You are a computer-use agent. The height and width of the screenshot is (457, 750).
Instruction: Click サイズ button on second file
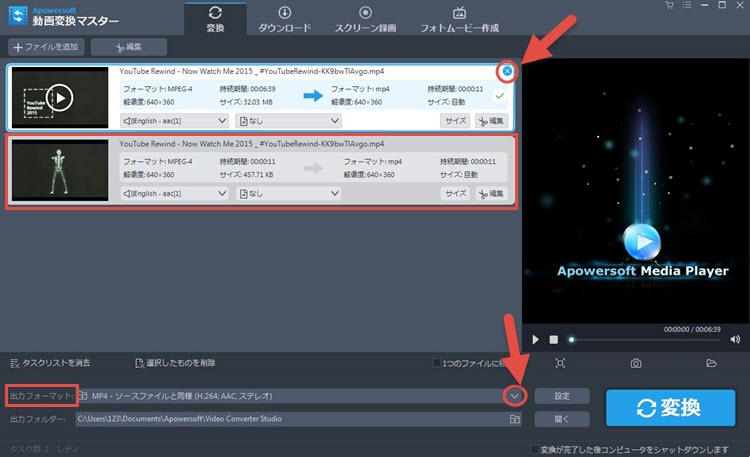(455, 193)
